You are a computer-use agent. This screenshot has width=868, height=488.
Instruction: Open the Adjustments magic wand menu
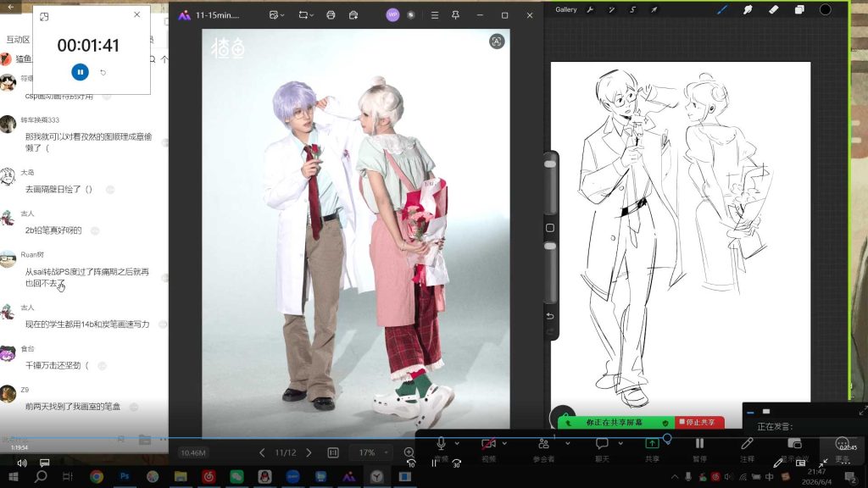coord(612,9)
